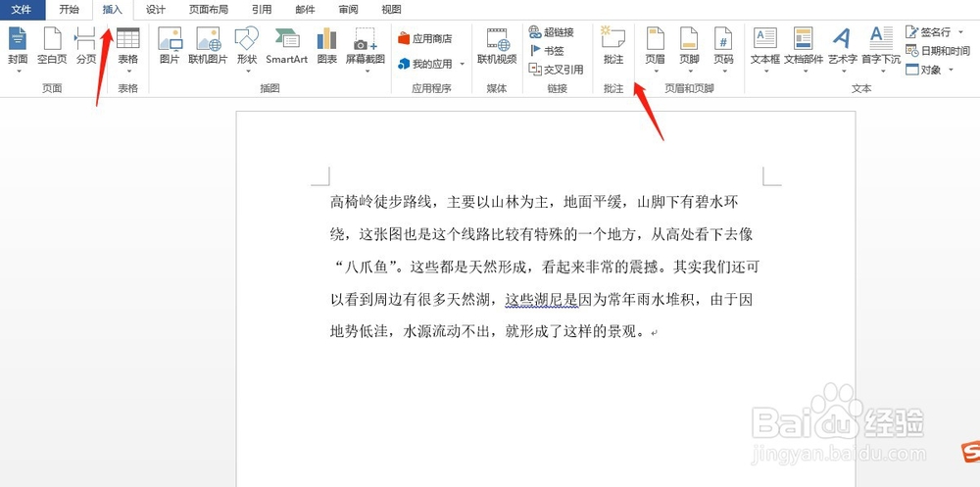Expand the 页眉 dropdown arrow

click(x=655, y=71)
